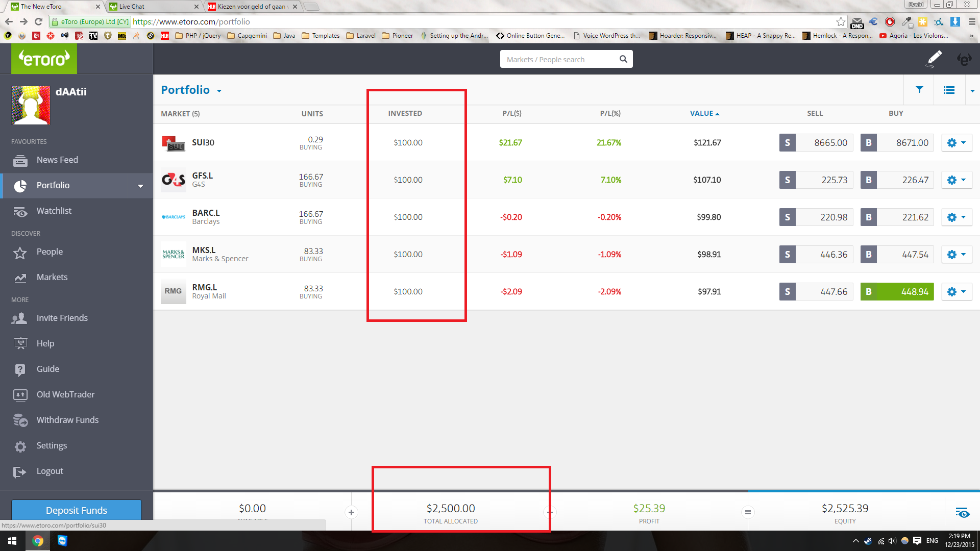Viewport: 980px width, 551px height.
Task: Go to People in Discover section
Action: pyautogui.click(x=50, y=252)
